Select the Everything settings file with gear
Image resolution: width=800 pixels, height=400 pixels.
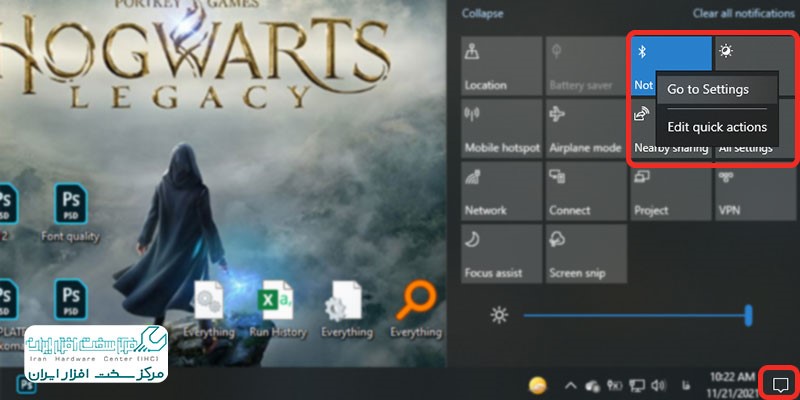[x=346, y=309]
